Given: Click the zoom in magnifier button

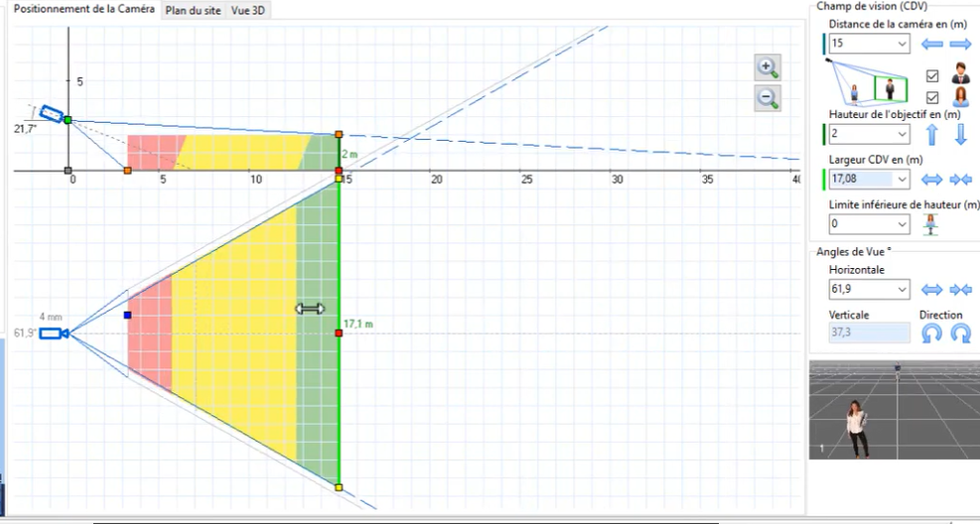Looking at the screenshot, I should tap(767, 67).
